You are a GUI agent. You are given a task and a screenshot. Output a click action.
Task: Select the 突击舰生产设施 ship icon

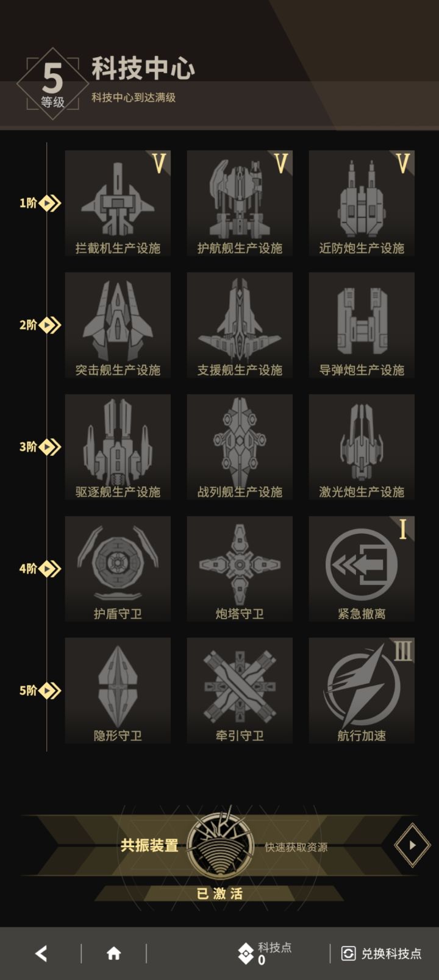[118, 325]
